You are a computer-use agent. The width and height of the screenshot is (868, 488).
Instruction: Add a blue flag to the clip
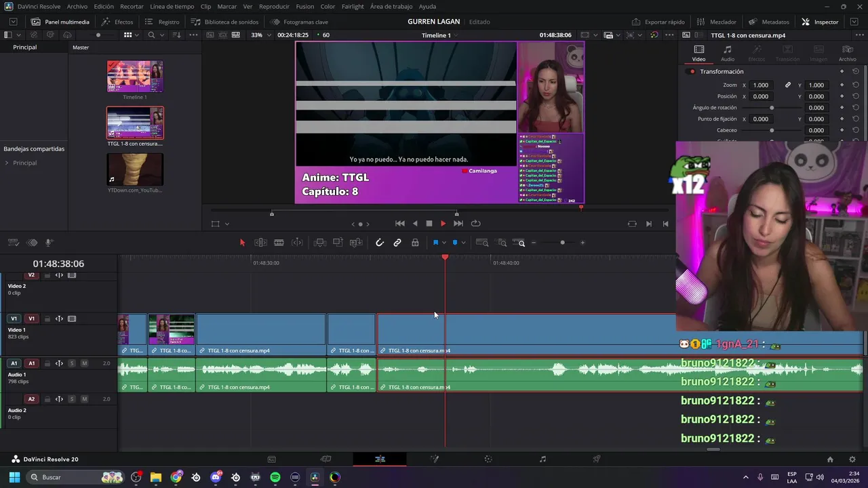tap(435, 243)
